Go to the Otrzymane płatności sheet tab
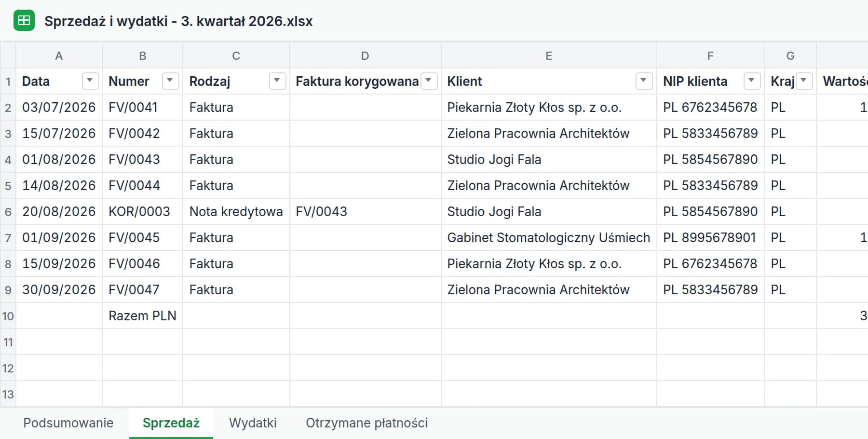Viewport: 868px width, 439px height. 367,423
